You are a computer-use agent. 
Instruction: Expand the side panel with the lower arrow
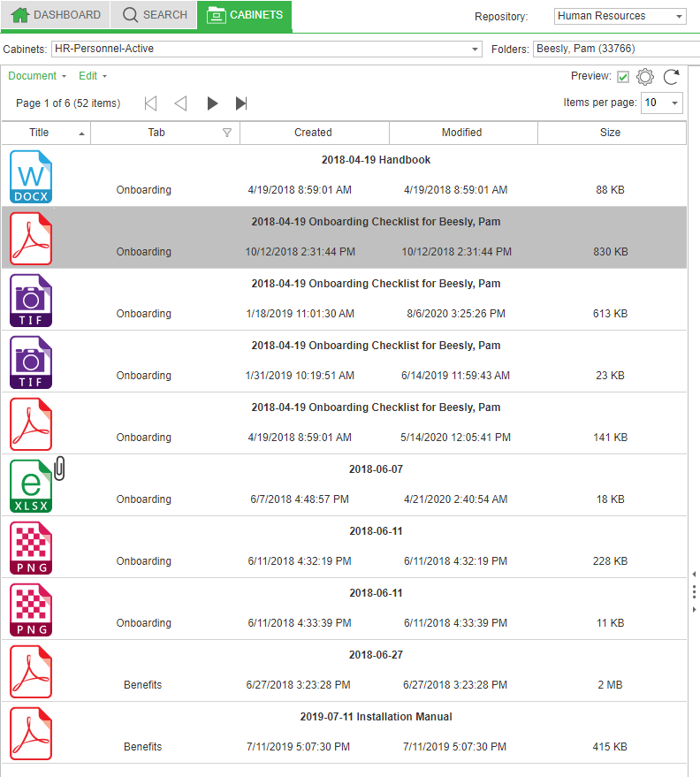(x=694, y=610)
